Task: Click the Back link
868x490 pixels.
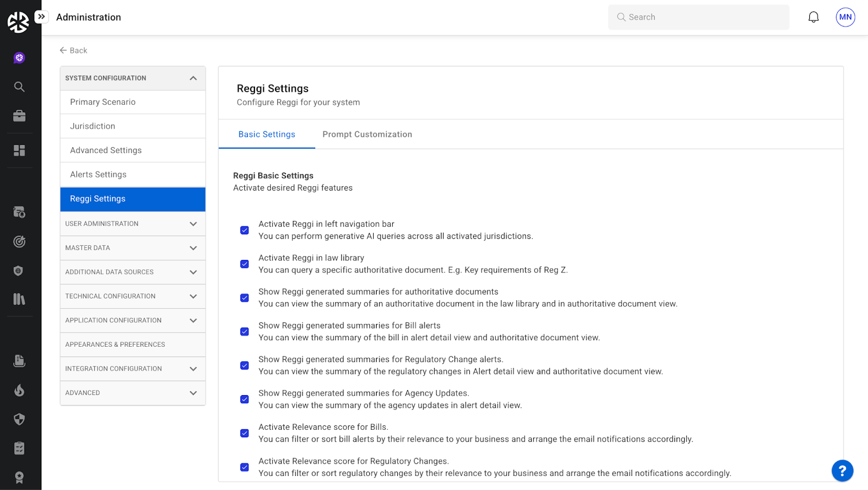Action: tap(73, 50)
